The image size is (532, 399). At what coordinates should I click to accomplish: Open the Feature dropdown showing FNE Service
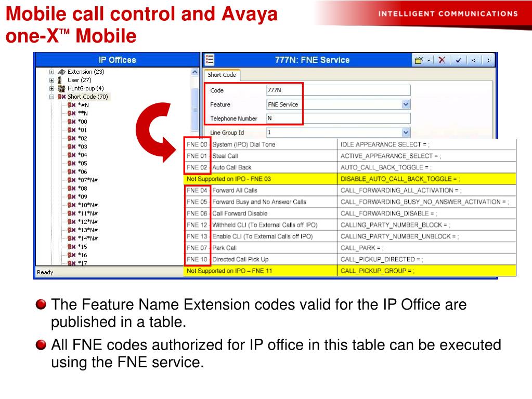[x=406, y=104]
